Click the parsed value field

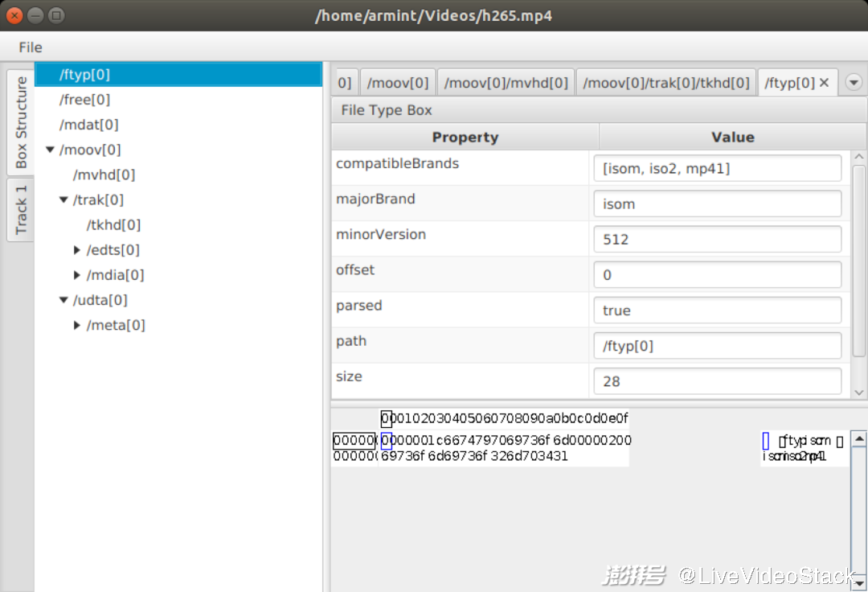[718, 310]
